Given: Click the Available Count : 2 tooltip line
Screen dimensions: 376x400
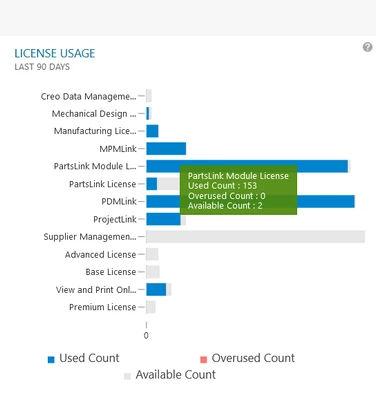Looking at the screenshot, I should [225, 206].
